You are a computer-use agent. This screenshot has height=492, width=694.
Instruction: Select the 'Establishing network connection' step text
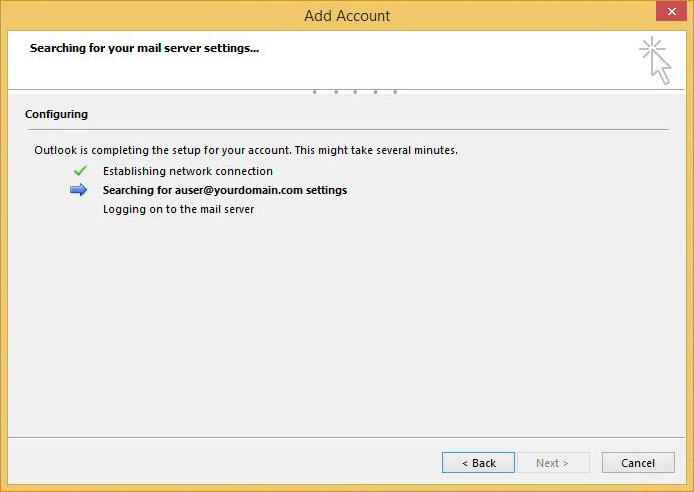pos(188,171)
